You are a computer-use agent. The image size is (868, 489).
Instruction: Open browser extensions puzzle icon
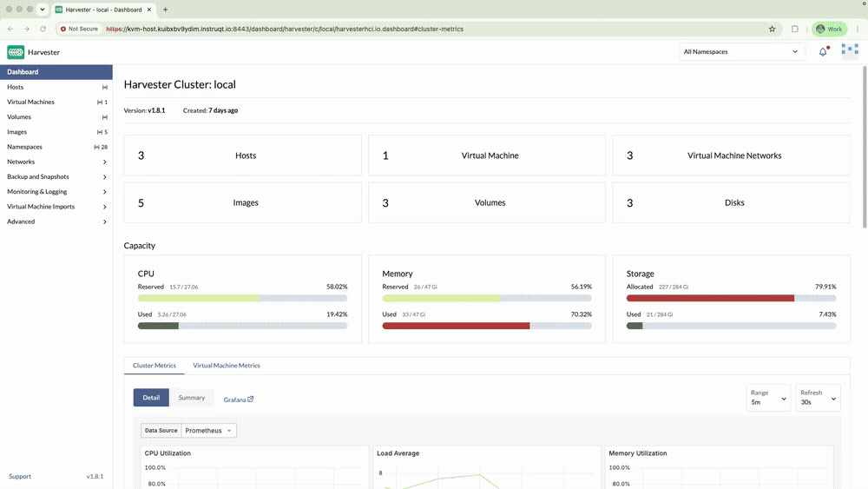pos(795,29)
